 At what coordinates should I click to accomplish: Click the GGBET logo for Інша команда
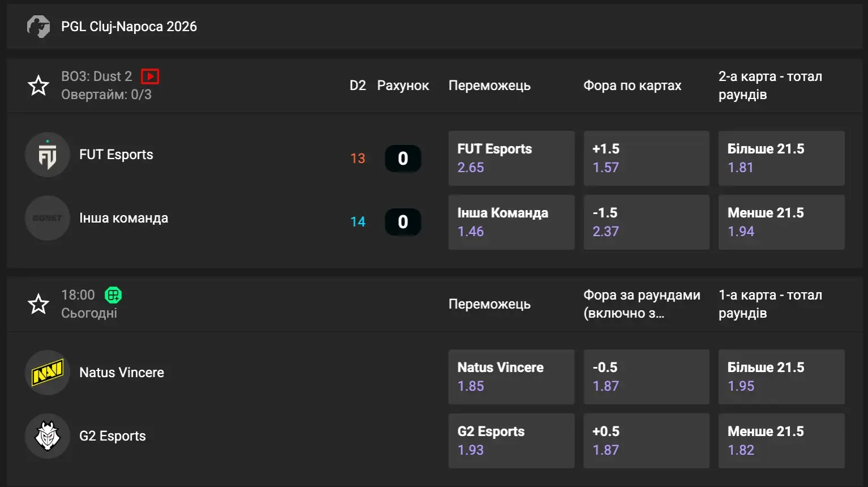(x=48, y=219)
